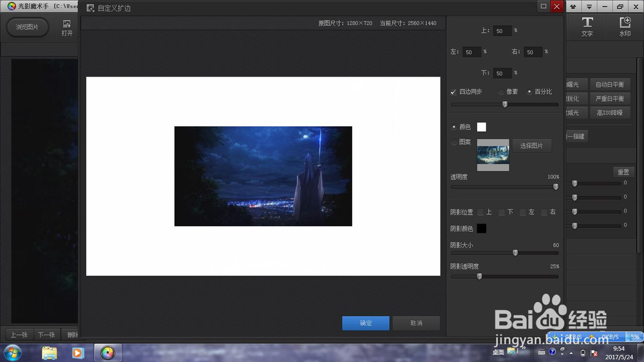This screenshot has height=362, width=644.
Task: Click the keyboard input tray icon
Action: [x=542, y=352]
